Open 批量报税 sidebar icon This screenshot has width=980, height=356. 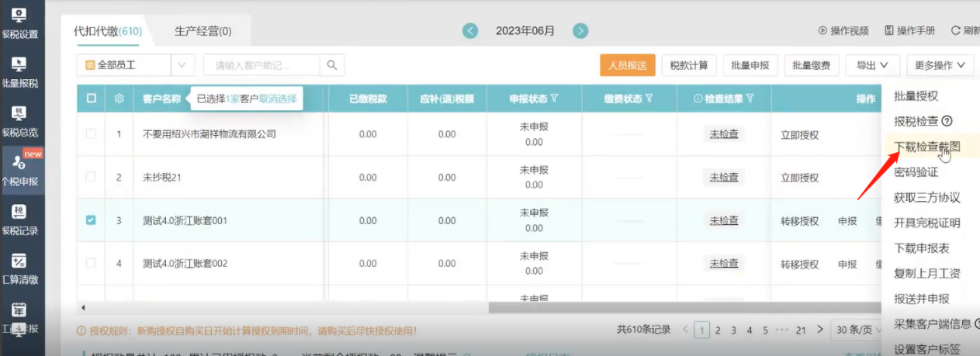20,71
